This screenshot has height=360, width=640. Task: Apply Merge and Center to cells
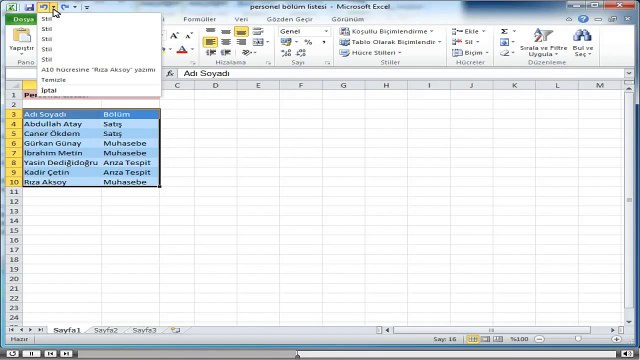pyautogui.click(x=258, y=42)
